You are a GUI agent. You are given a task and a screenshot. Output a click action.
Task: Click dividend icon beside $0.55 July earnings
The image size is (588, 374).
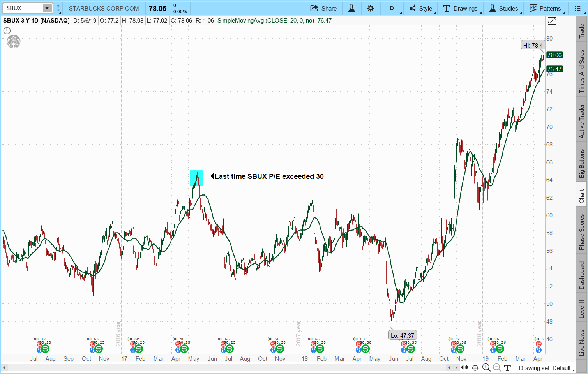pos(230,349)
